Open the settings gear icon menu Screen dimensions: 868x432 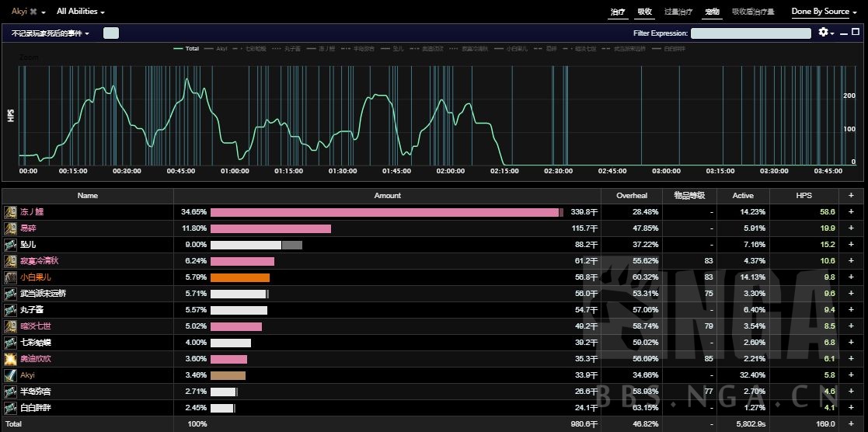click(x=824, y=33)
